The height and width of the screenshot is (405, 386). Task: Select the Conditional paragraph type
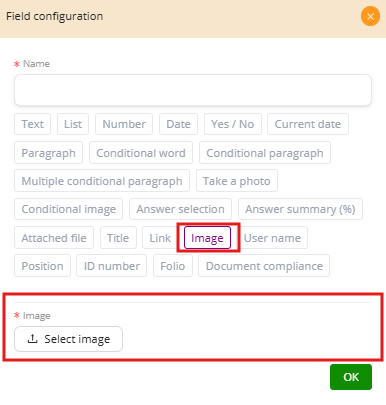pos(265,153)
